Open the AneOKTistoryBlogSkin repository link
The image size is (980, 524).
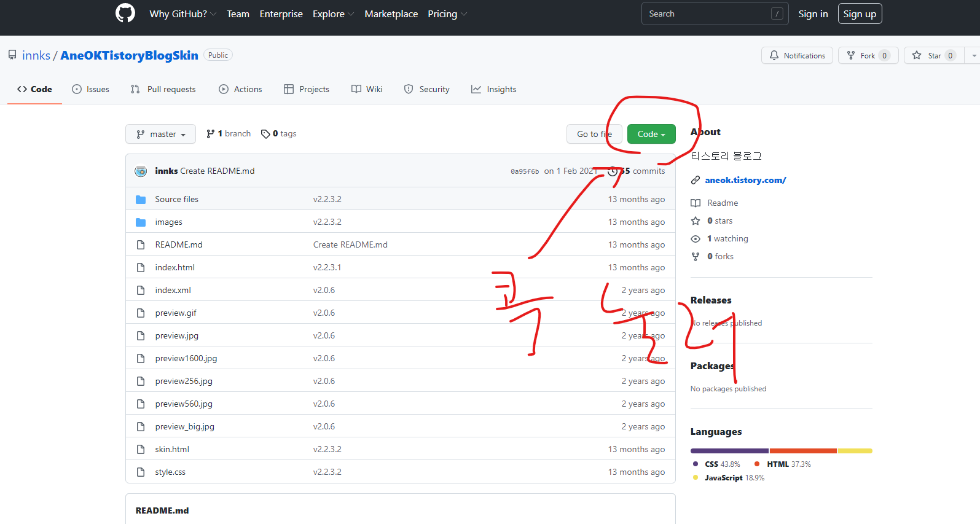point(129,55)
